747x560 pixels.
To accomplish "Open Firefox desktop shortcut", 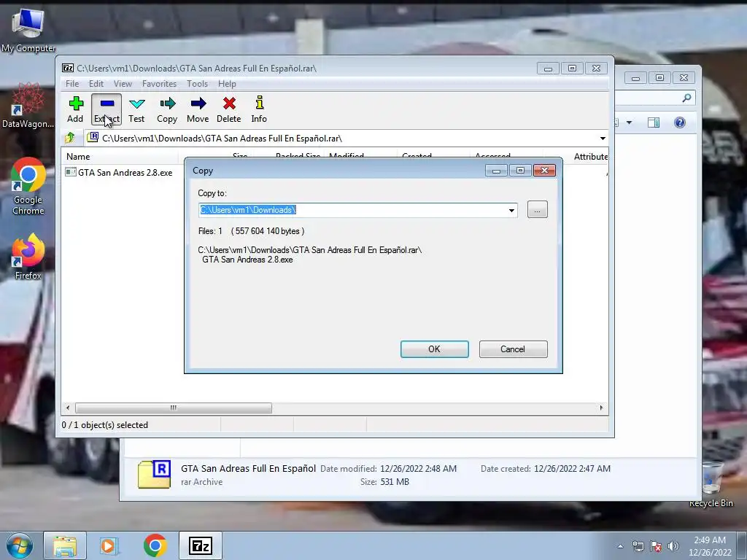I will tap(28, 257).
